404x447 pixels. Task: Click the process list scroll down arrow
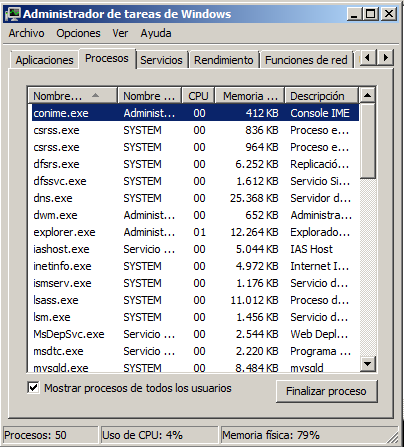tap(368, 364)
